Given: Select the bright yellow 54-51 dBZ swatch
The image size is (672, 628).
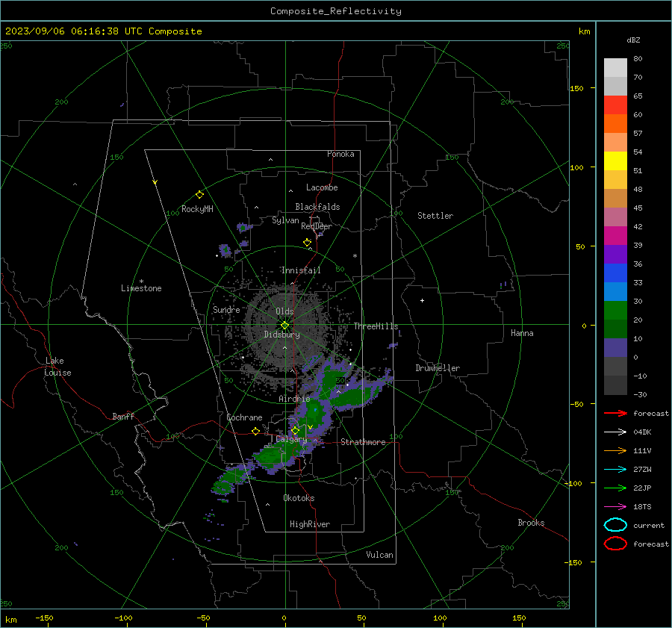Looking at the screenshot, I should [x=615, y=161].
